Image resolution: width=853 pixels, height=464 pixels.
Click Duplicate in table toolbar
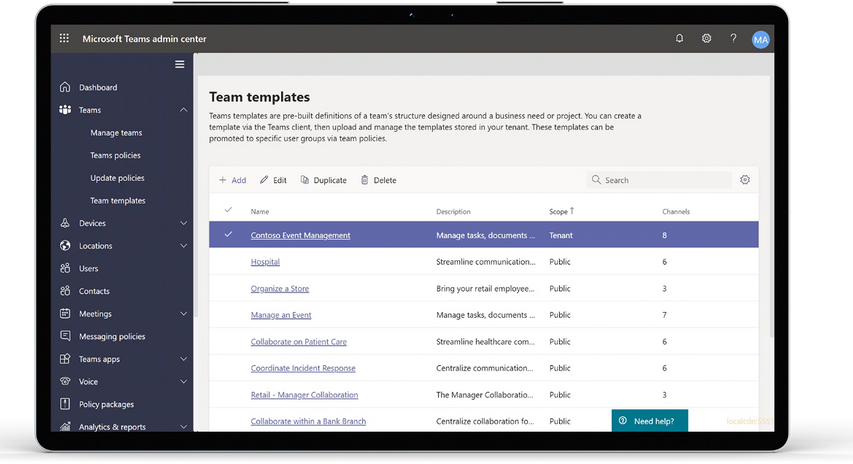[324, 180]
